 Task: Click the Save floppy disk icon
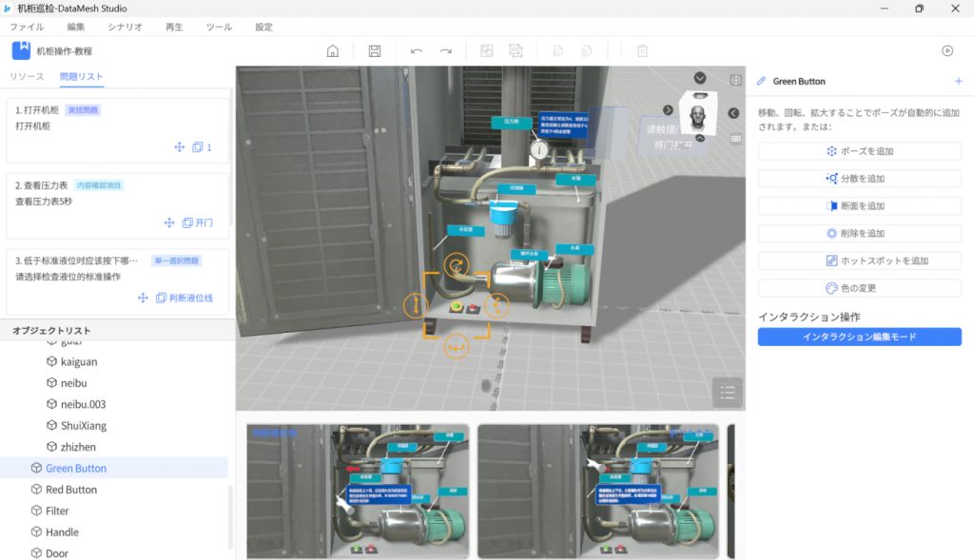click(x=375, y=51)
